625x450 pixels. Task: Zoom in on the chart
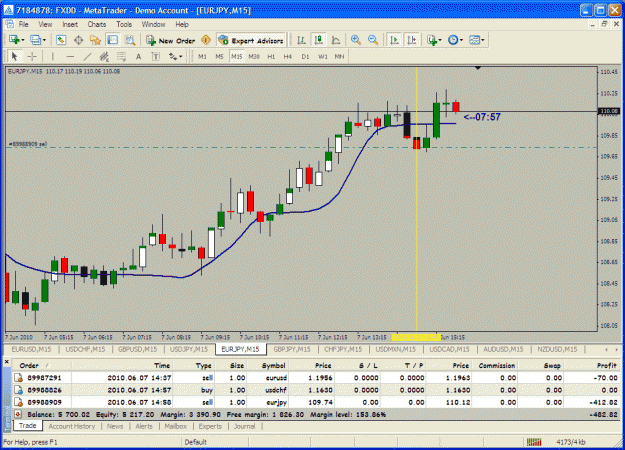coord(356,40)
